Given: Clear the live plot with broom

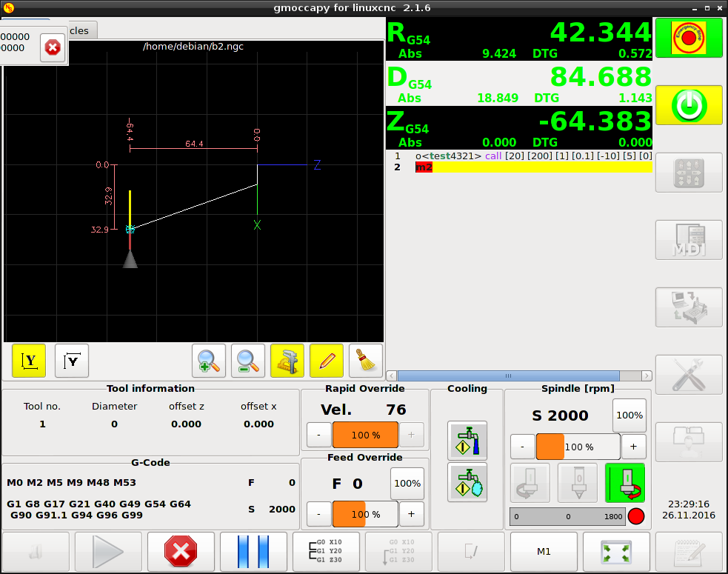Looking at the screenshot, I should 366,361.
